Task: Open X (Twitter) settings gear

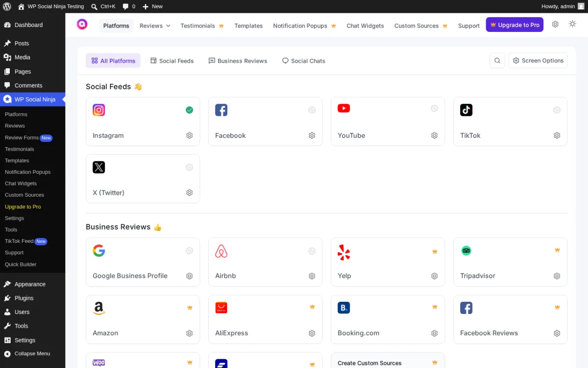Action: point(190,193)
